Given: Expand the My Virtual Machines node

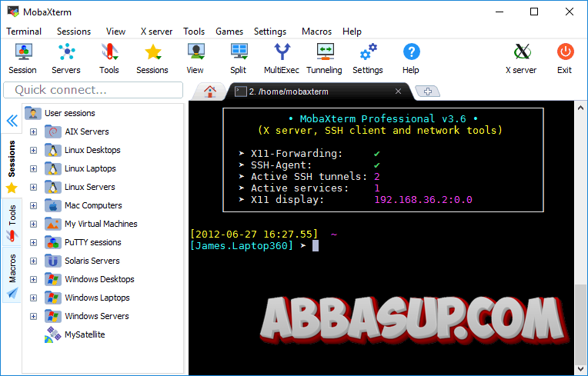Looking at the screenshot, I should point(33,224).
